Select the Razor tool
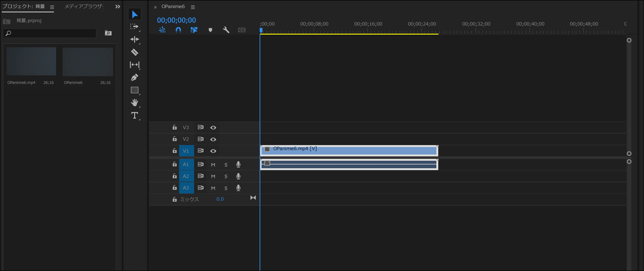Image resolution: width=644 pixels, height=271 pixels. pos(134,52)
